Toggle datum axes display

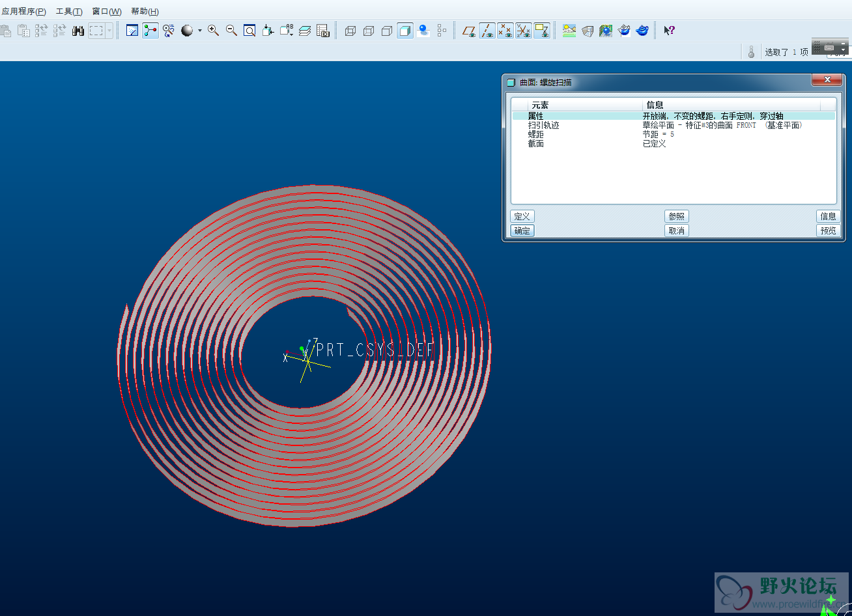coord(487,31)
